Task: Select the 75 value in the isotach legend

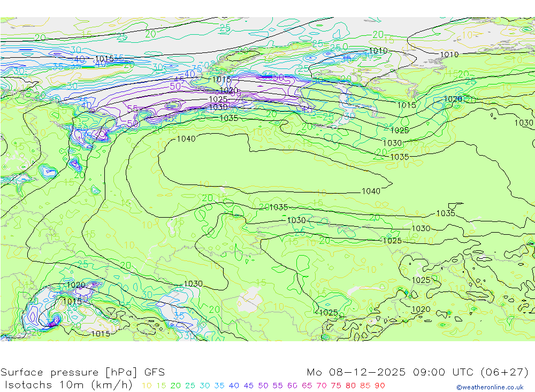Action: (x=336, y=386)
